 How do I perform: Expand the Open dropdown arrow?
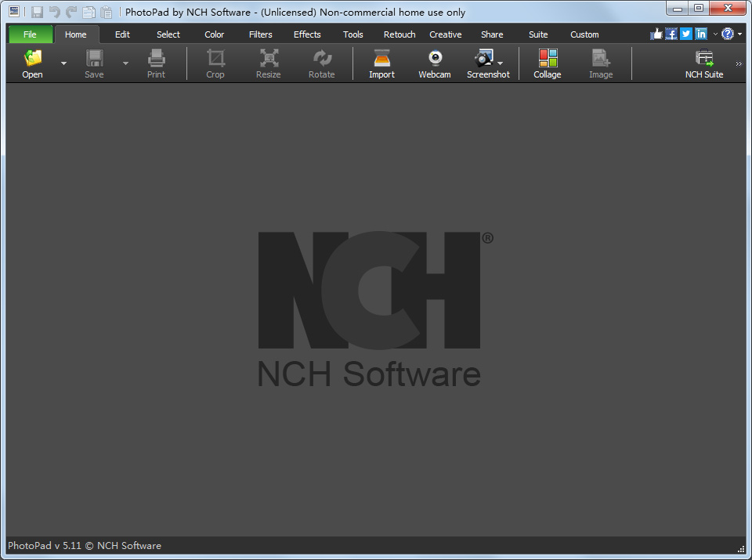63,63
